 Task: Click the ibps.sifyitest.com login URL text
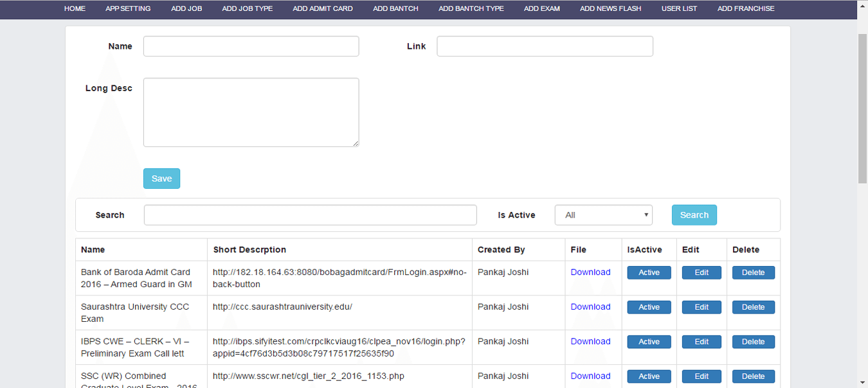(x=339, y=348)
